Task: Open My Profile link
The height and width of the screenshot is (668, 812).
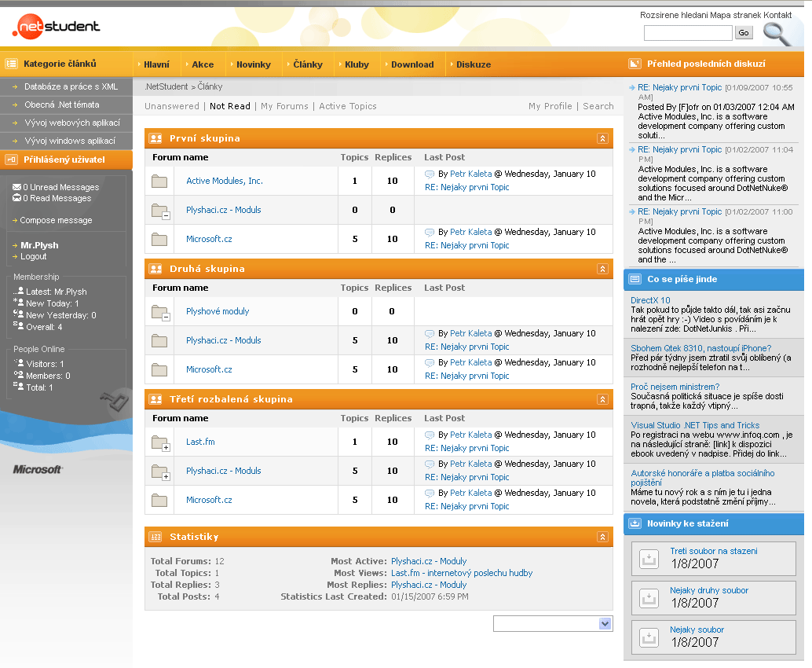Action: coord(550,106)
